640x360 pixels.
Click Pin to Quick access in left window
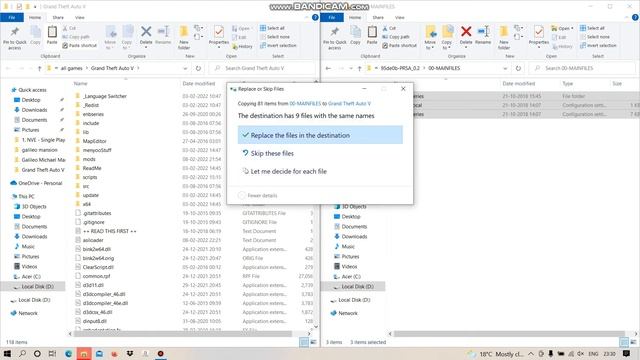pyautogui.click(x=15, y=37)
